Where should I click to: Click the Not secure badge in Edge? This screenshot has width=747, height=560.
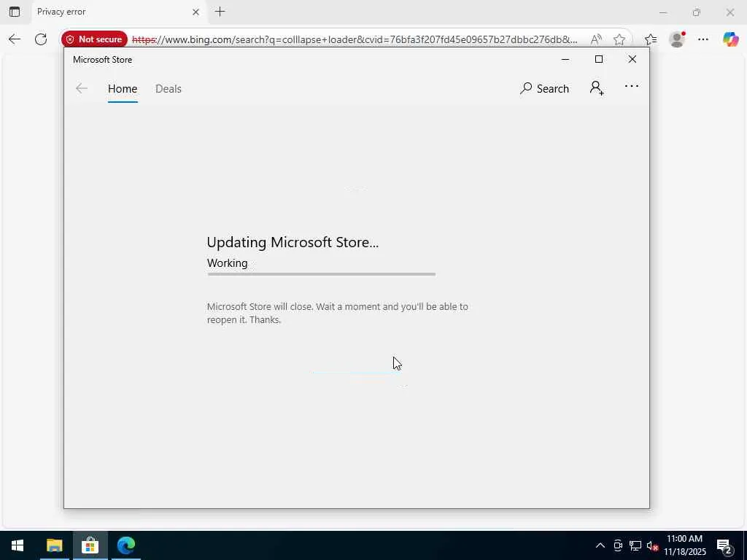point(95,39)
